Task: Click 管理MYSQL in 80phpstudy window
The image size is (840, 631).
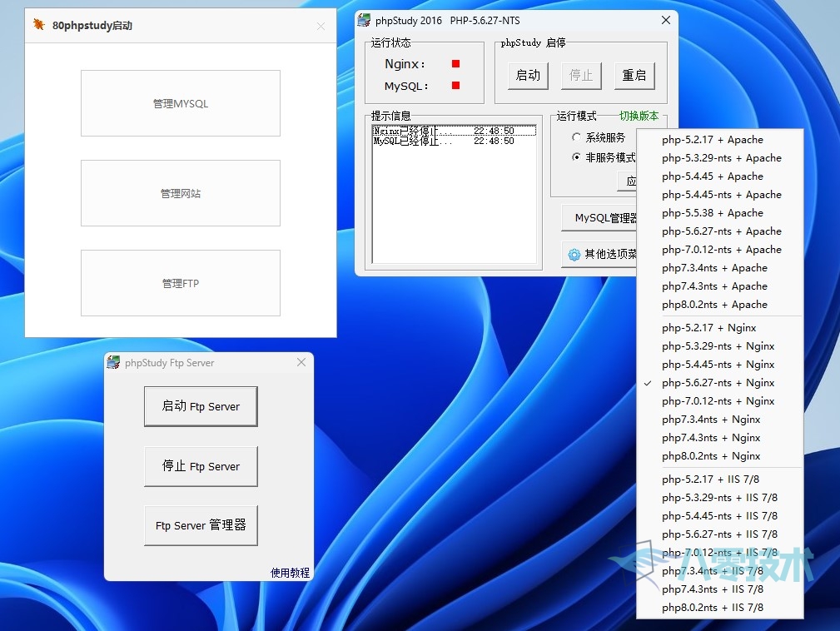Action: click(x=181, y=103)
